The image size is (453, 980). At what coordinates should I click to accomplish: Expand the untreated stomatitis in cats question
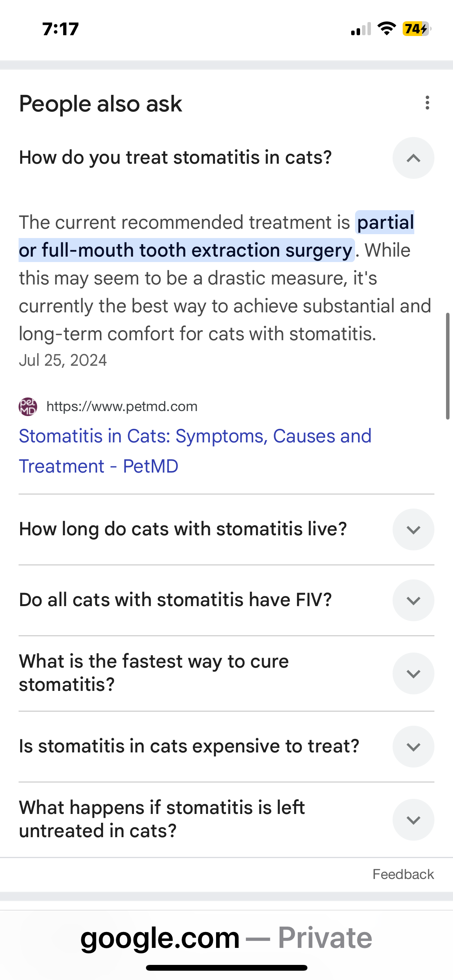[x=413, y=820]
